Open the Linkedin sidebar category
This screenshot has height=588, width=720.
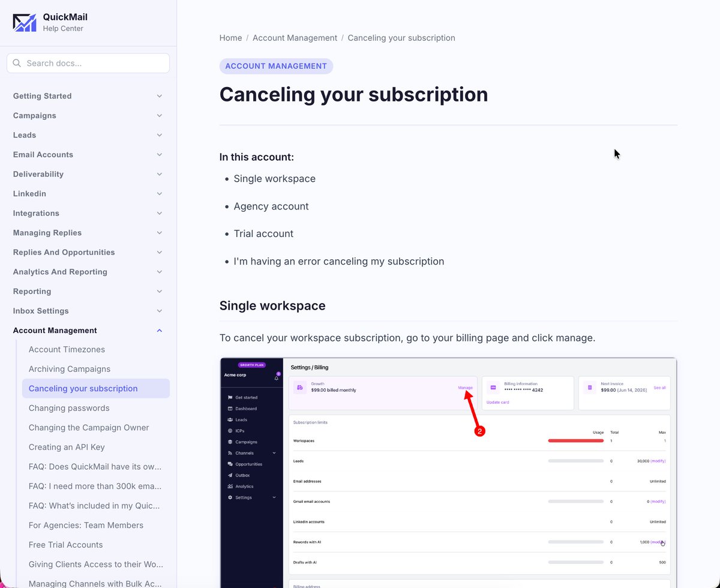(x=30, y=194)
